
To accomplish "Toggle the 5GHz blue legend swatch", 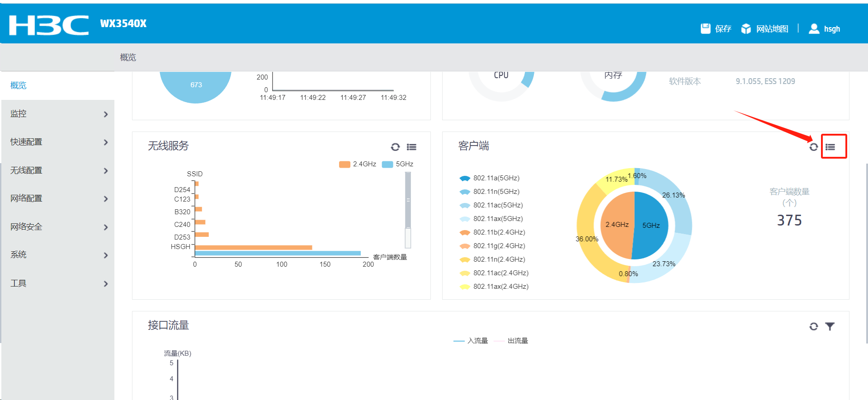I will [387, 164].
